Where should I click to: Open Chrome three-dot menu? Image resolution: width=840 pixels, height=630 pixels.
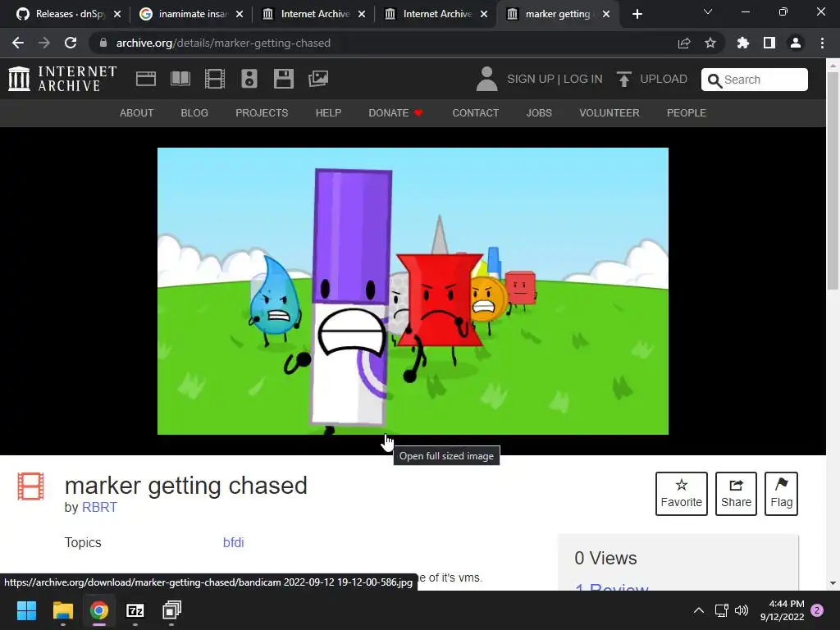822,43
